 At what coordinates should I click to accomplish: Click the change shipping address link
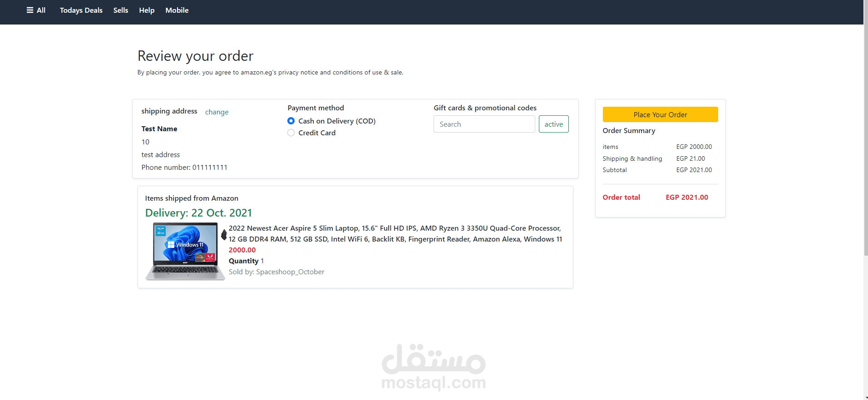point(217,112)
